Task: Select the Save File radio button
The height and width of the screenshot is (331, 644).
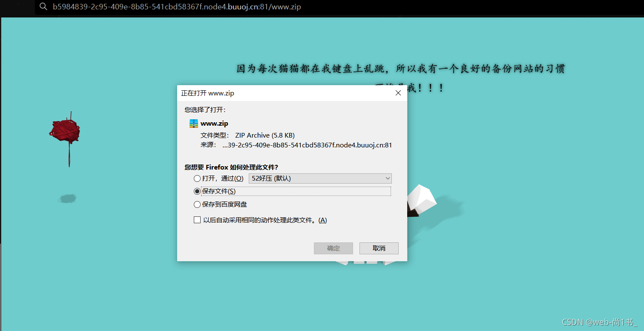Action: (x=197, y=191)
